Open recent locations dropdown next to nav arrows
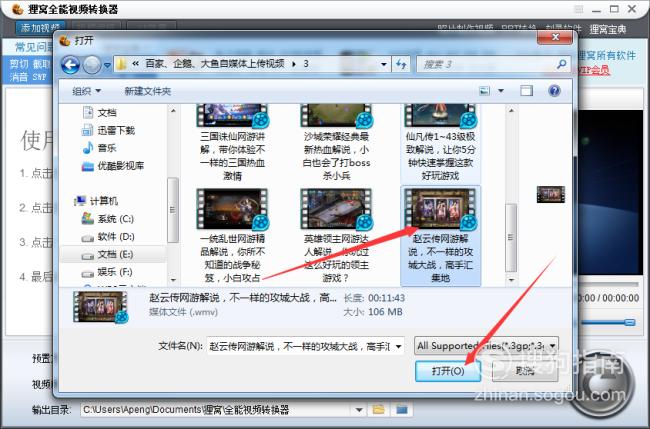Screen dimensions: 650x429 pos(107,65)
